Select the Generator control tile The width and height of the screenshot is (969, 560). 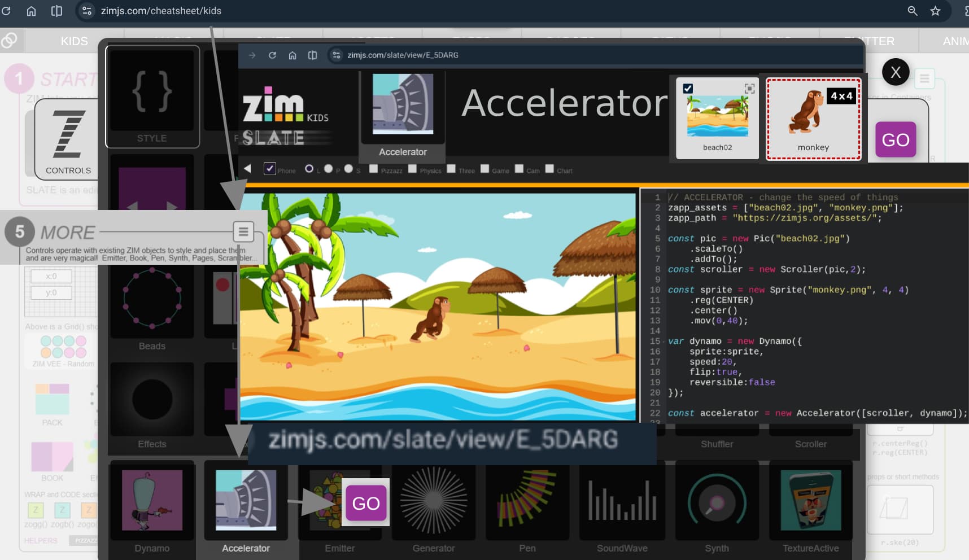click(x=434, y=508)
